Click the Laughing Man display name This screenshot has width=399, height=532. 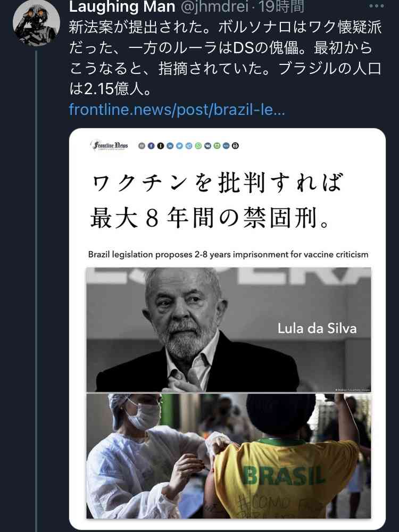coord(122,7)
